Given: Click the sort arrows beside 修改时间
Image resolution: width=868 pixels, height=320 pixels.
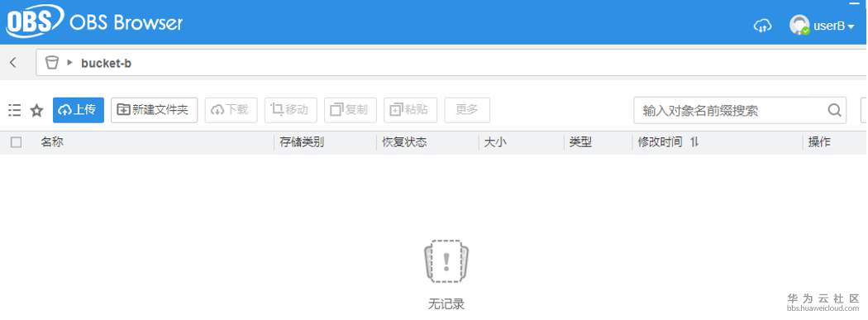Looking at the screenshot, I should [694, 142].
